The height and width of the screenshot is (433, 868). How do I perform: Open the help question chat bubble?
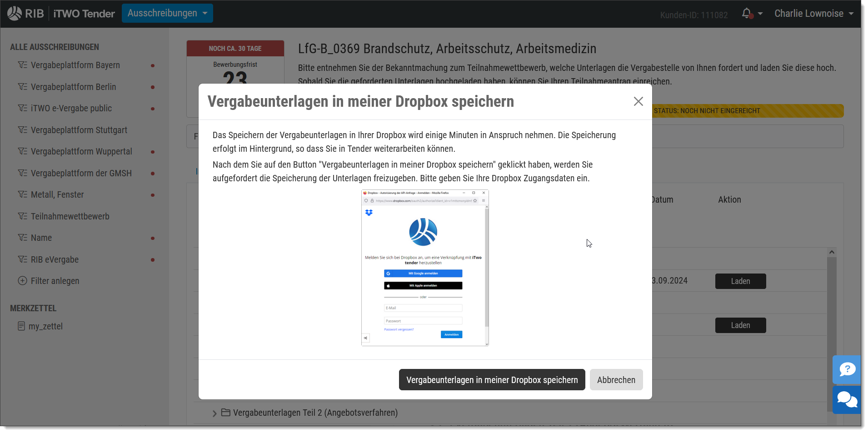click(x=847, y=369)
